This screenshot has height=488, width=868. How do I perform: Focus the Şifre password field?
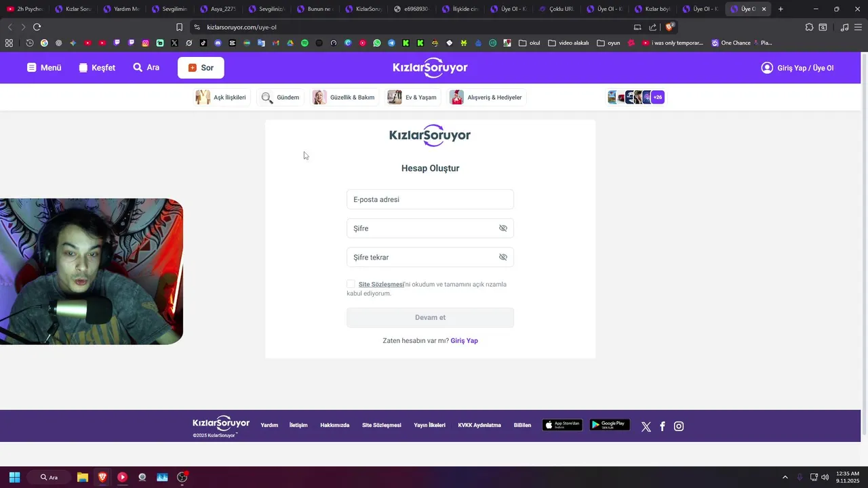click(430, 228)
